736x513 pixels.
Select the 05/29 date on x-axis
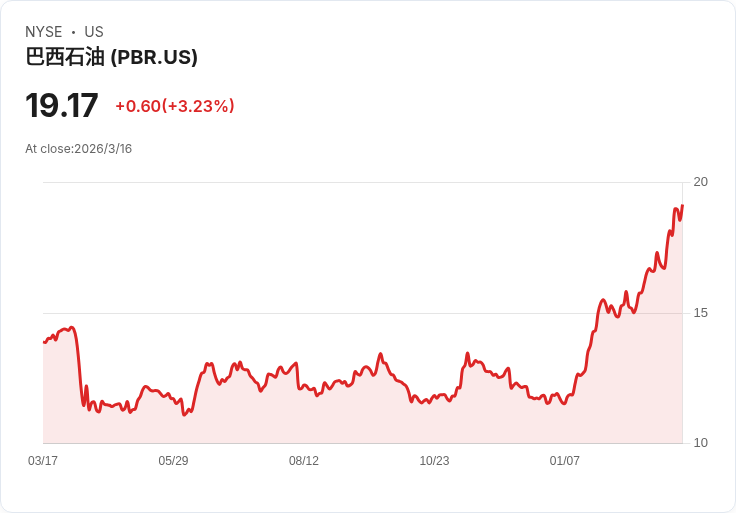pyautogui.click(x=173, y=461)
